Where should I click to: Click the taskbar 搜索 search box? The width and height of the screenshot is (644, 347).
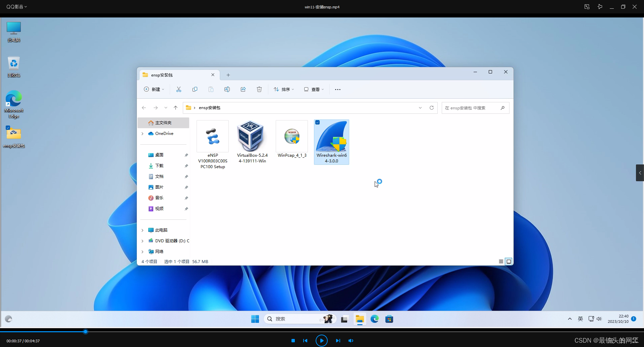coord(300,319)
